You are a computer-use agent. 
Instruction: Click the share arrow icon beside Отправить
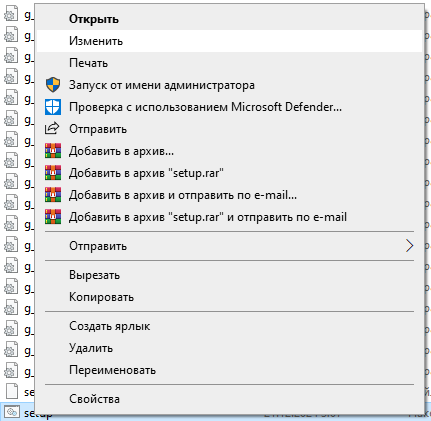[52, 129]
